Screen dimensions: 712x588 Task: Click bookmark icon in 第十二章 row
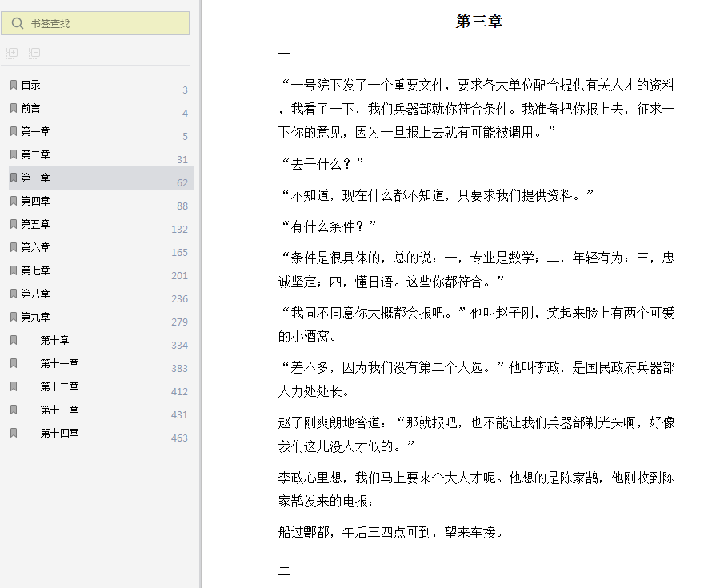coord(14,386)
